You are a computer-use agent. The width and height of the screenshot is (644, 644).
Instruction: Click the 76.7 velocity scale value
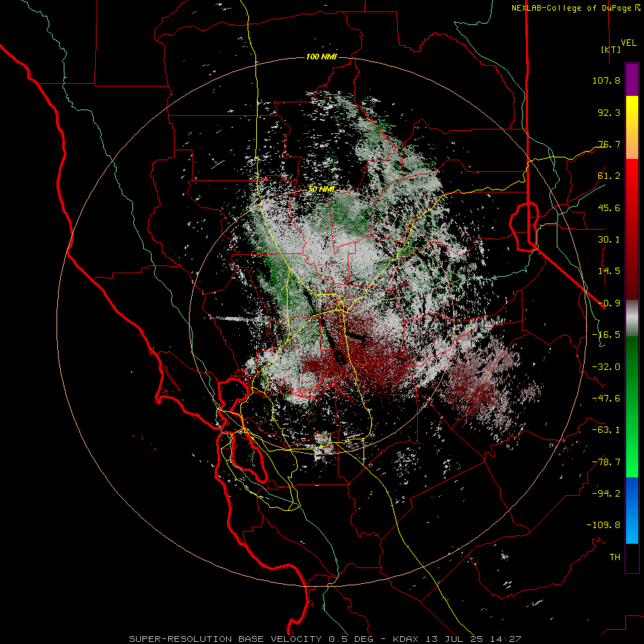coord(609,144)
